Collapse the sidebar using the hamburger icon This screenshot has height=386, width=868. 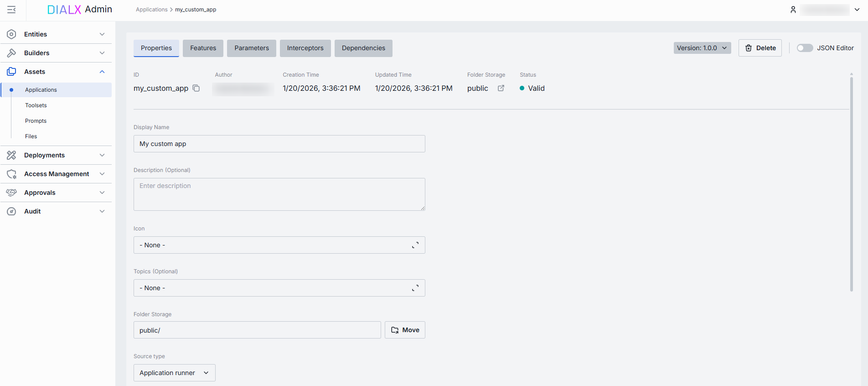tap(11, 10)
